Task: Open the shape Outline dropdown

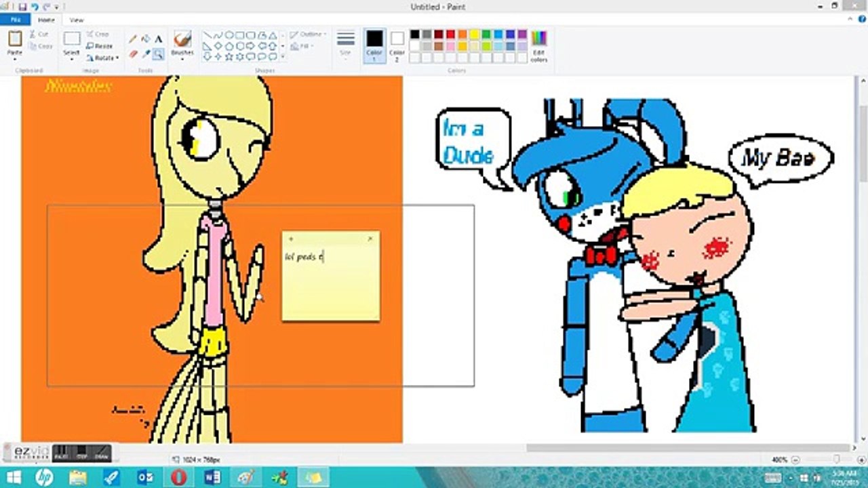Action: point(309,34)
